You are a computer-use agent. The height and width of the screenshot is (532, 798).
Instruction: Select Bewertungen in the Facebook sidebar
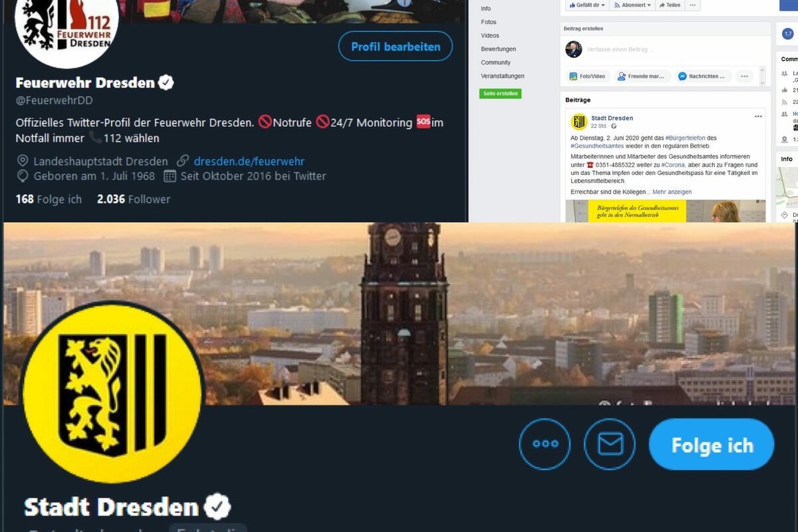[498, 49]
